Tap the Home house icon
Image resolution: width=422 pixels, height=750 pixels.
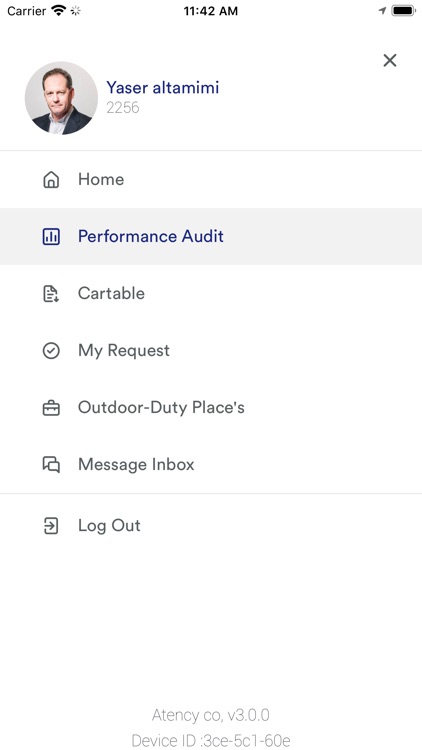51,180
